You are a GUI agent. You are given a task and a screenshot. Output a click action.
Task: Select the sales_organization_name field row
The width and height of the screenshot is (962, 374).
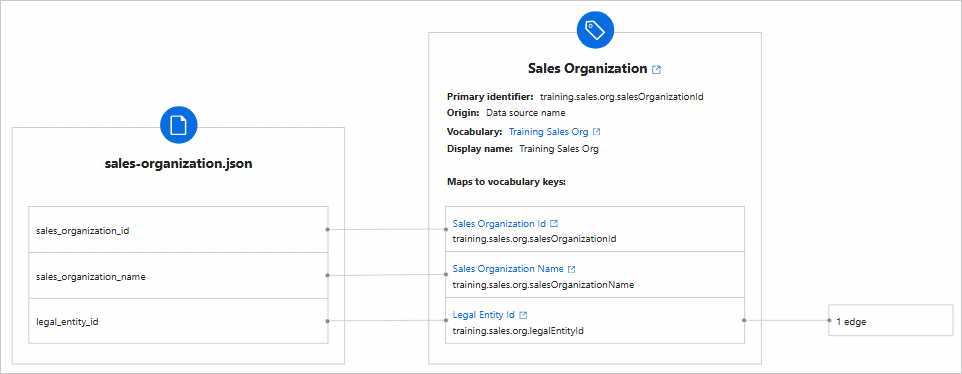pyautogui.click(x=179, y=276)
